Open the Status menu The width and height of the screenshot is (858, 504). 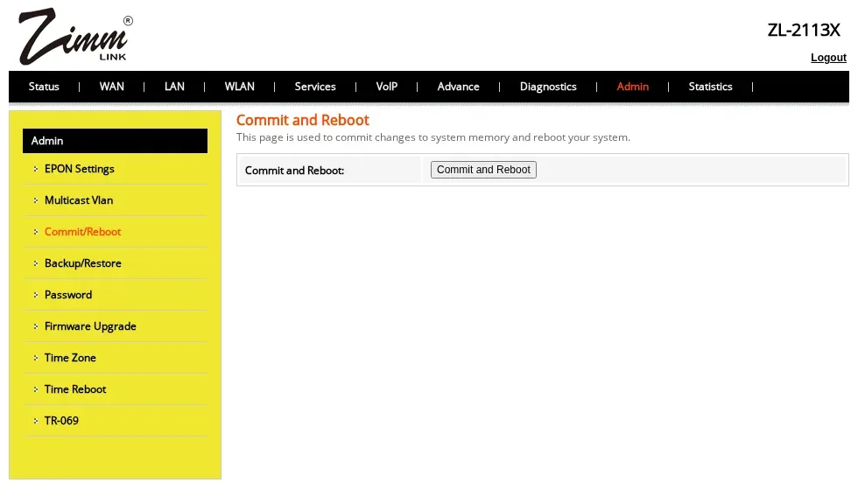(x=44, y=87)
